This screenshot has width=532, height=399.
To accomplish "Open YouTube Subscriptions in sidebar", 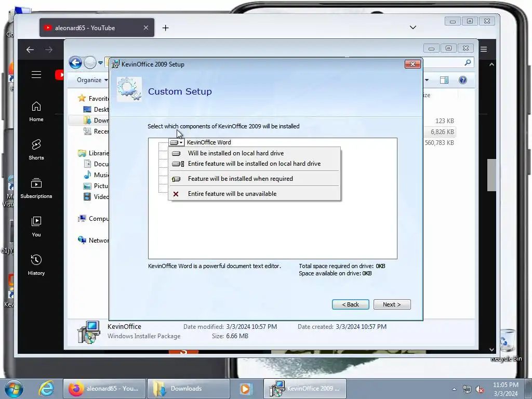I will [36, 188].
